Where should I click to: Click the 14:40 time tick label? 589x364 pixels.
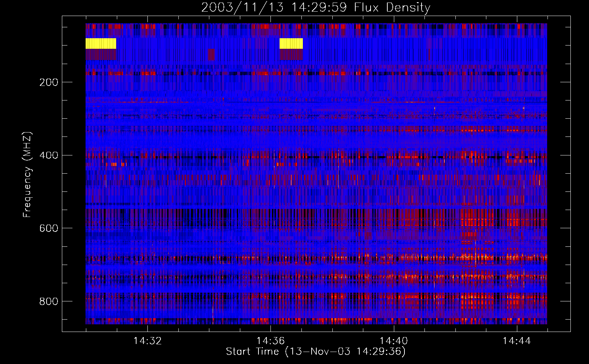(394, 341)
